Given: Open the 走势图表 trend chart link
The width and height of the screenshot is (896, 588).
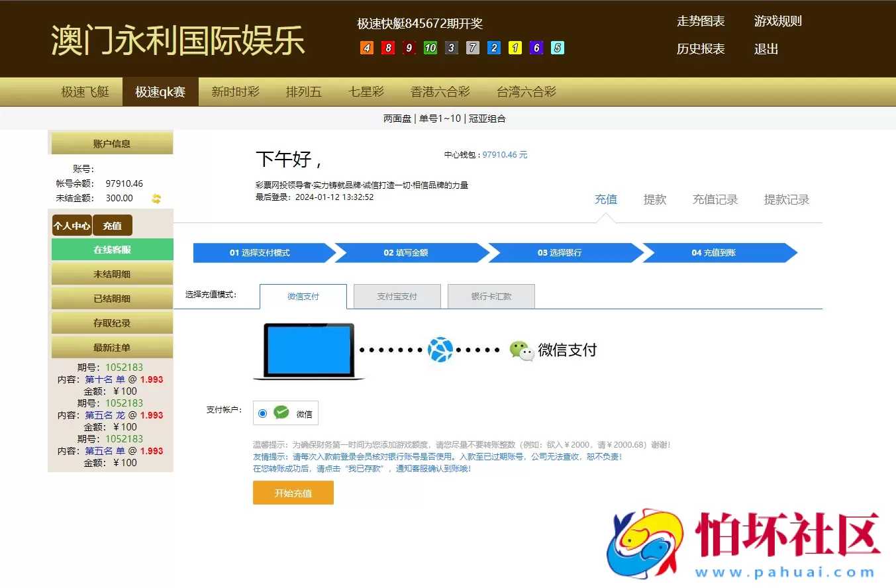Looking at the screenshot, I should [701, 21].
